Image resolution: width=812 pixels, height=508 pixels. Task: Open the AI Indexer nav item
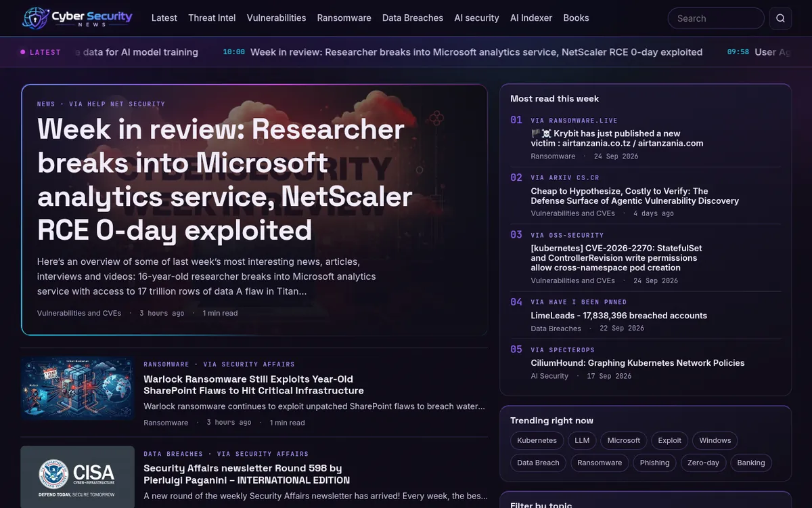tap(531, 18)
